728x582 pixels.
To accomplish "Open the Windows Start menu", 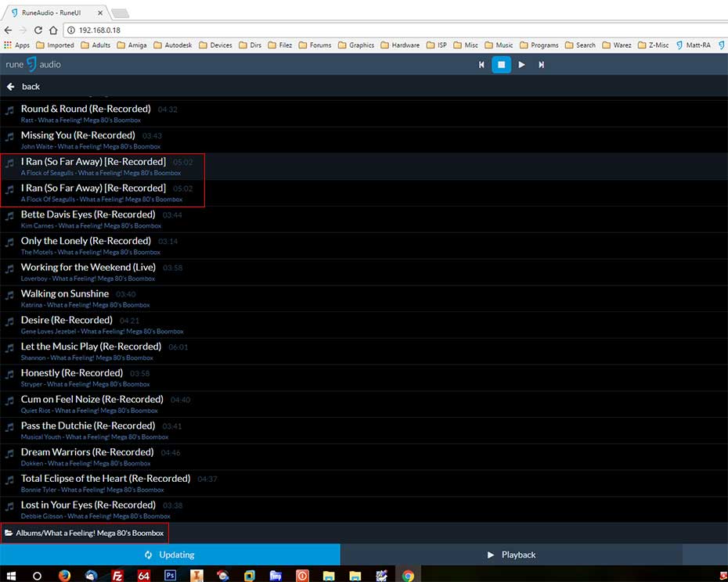I will [x=11, y=576].
